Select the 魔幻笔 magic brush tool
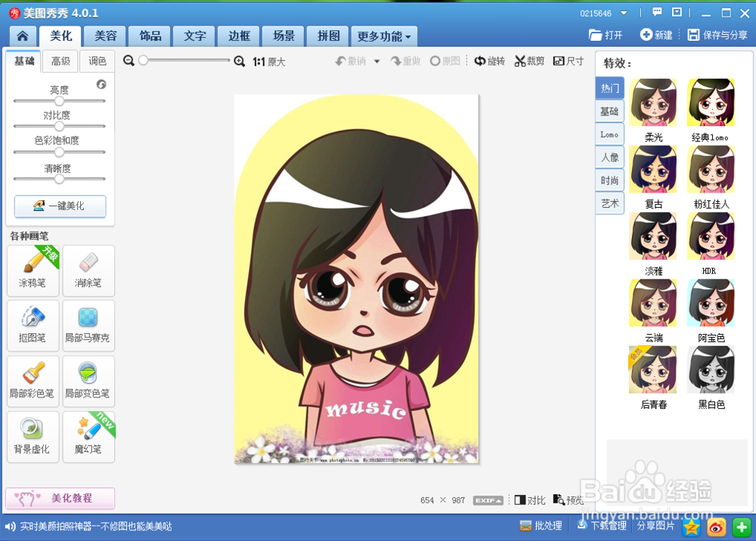 (88, 437)
